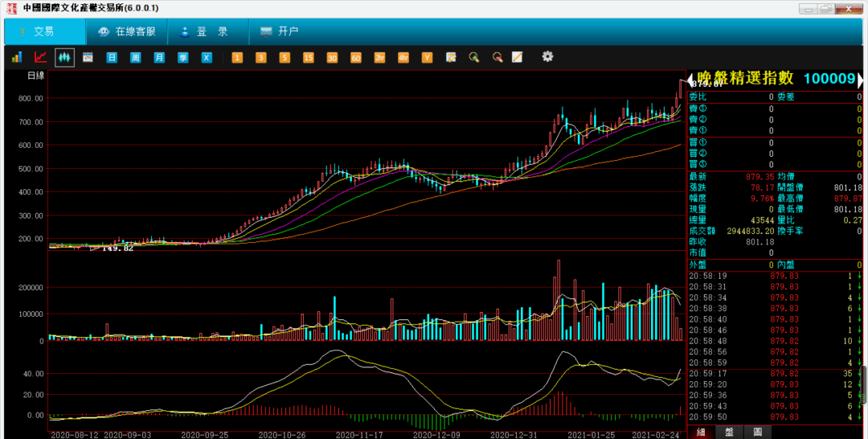Viewport: 868px width, 439px height.
Task: Zoom in on the chart
Action: 474,57
